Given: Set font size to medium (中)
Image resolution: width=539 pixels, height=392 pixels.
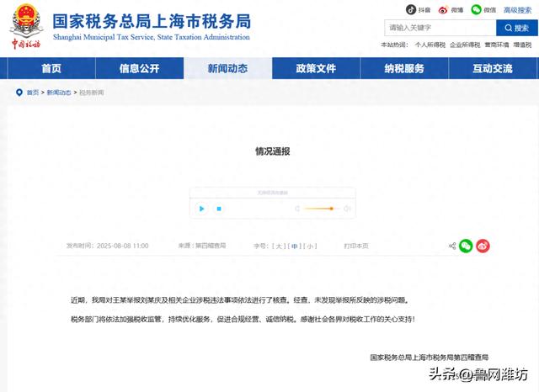Looking at the screenshot, I should [295, 246].
